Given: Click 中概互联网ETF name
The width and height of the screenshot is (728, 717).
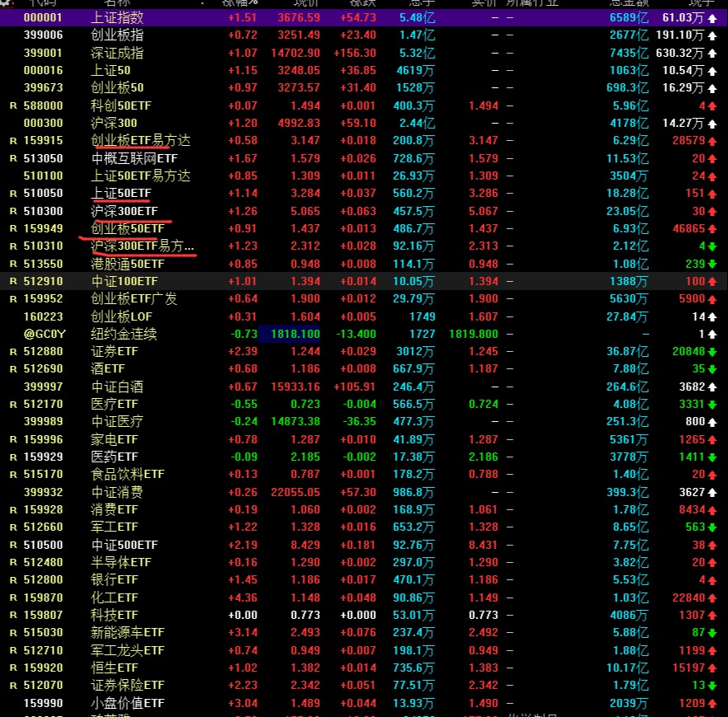Looking at the screenshot, I should click(134, 158).
